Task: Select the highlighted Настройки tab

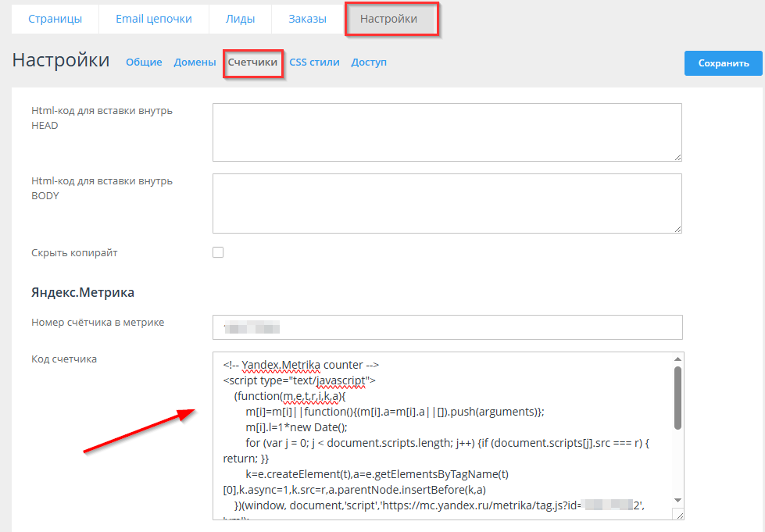Action: point(391,19)
